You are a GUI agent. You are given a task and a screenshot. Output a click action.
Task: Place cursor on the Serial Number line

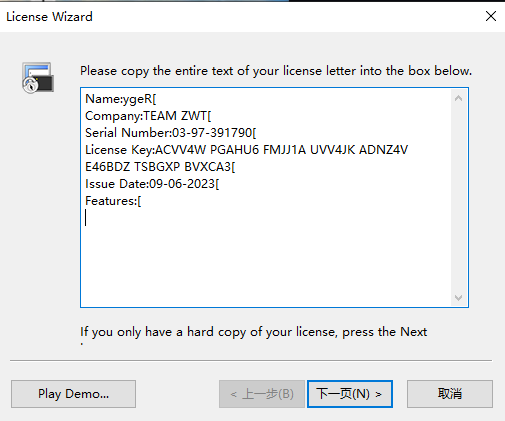(x=171, y=133)
